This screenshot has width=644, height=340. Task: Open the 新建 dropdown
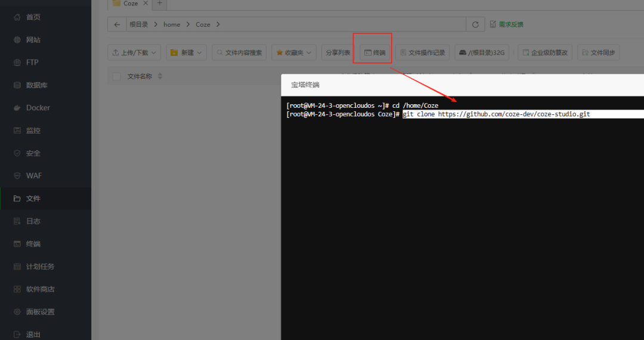pyautogui.click(x=187, y=52)
